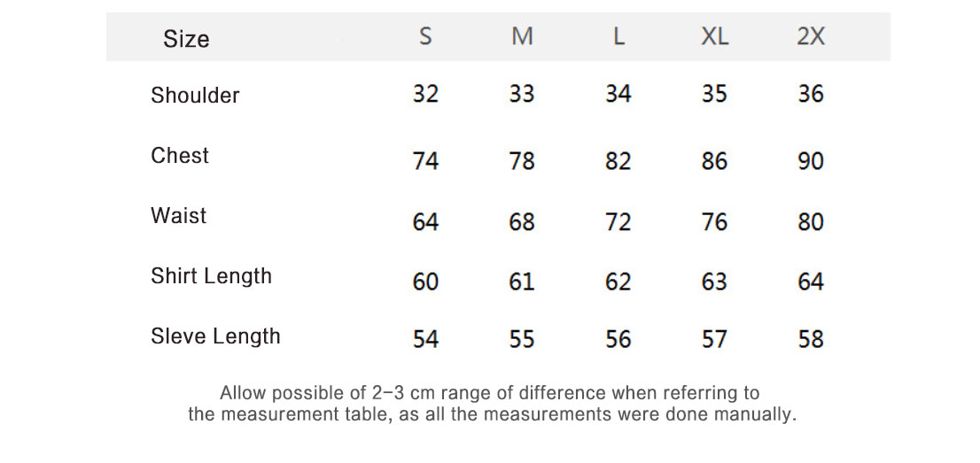Click the Size header label
Screen dimensions: 980x463
tap(186, 39)
